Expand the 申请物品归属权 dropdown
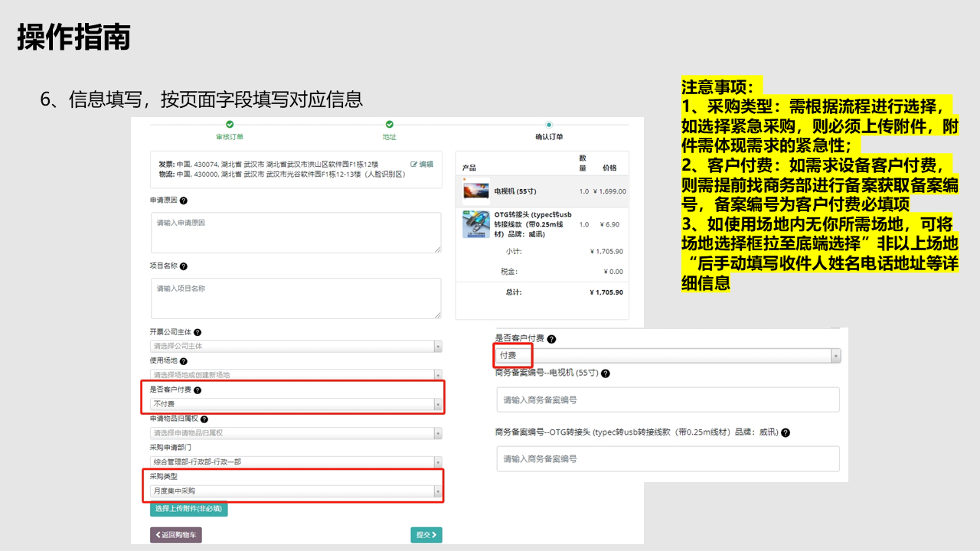 click(x=296, y=433)
